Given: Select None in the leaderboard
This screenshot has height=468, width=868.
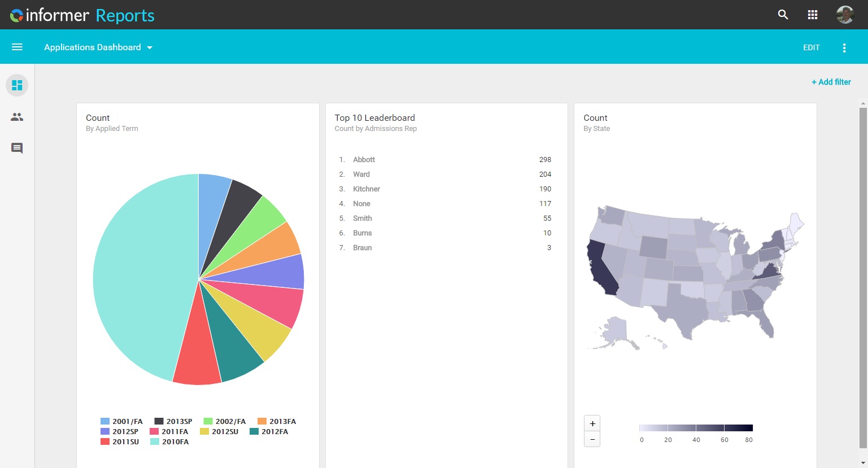Looking at the screenshot, I should click(x=362, y=204).
